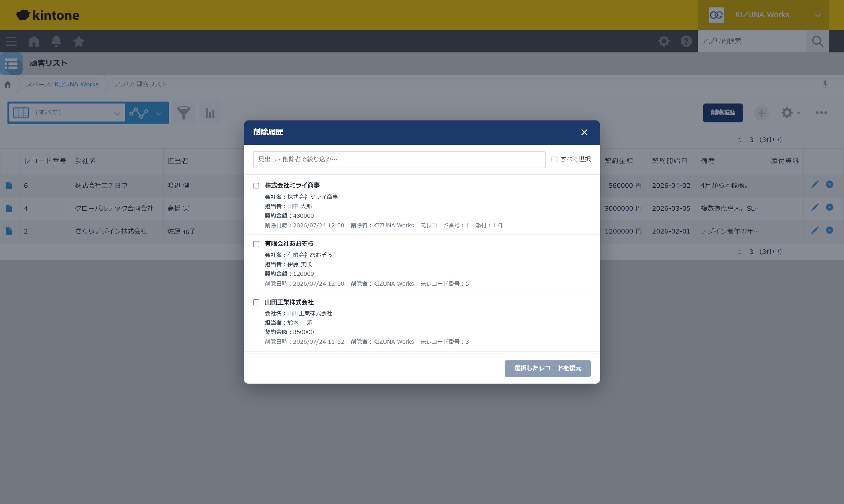Go to the portal home icon
The image size is (844, 504).
[x=34, y=41]
